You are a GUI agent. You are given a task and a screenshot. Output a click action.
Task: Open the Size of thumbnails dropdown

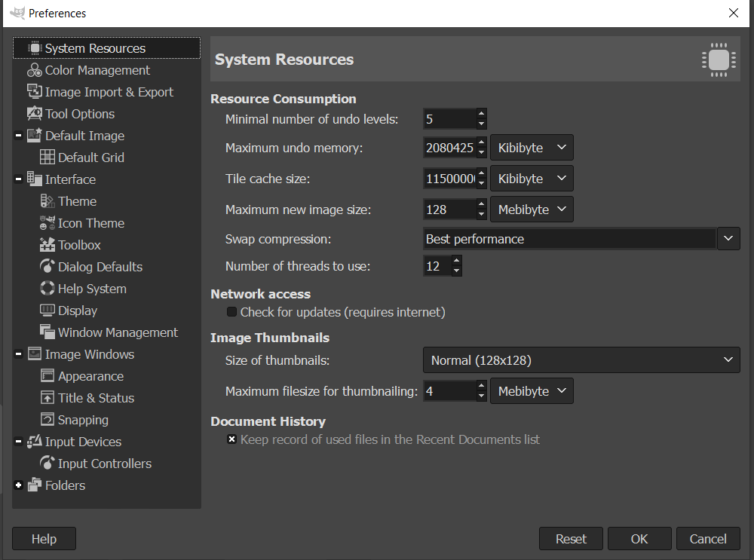tap(581, 360)
